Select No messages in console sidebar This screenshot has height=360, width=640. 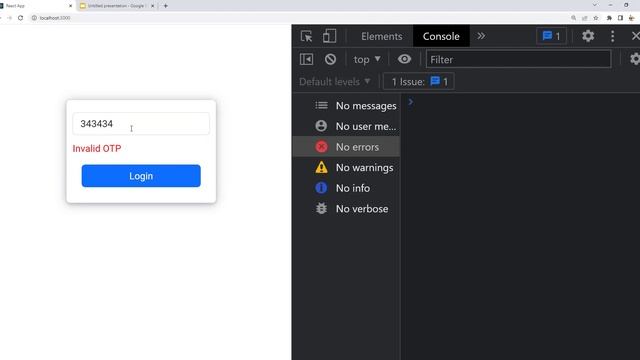coord(347,106)
